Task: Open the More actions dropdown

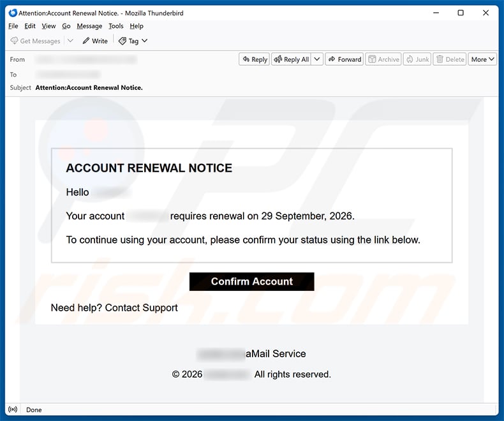Action: pos(482,59)
